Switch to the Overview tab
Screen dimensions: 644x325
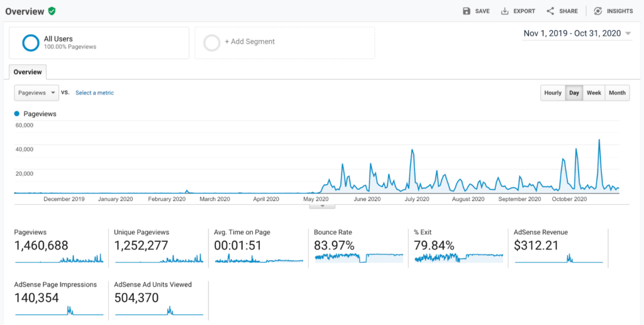click(28, 72)
